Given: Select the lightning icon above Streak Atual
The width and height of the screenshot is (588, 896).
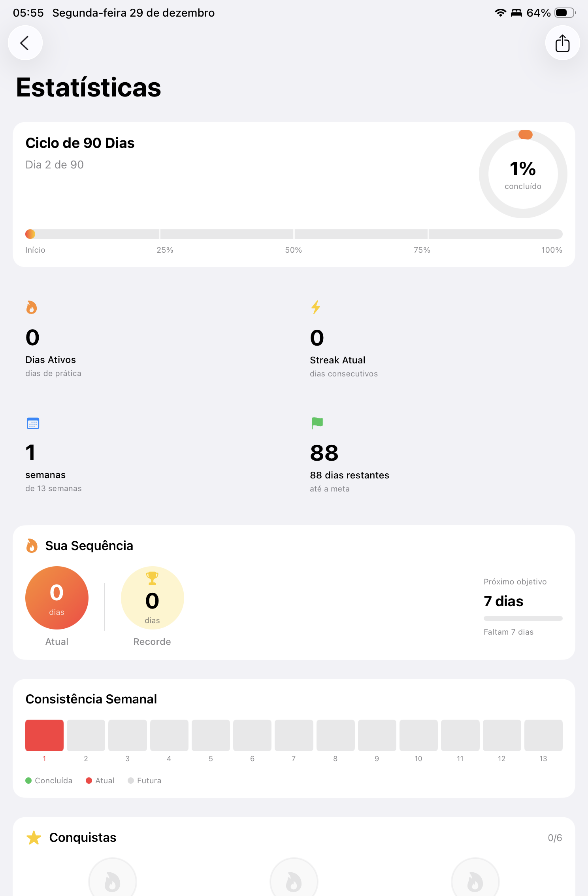Looking at the screenshot, I should click(315, 307).
